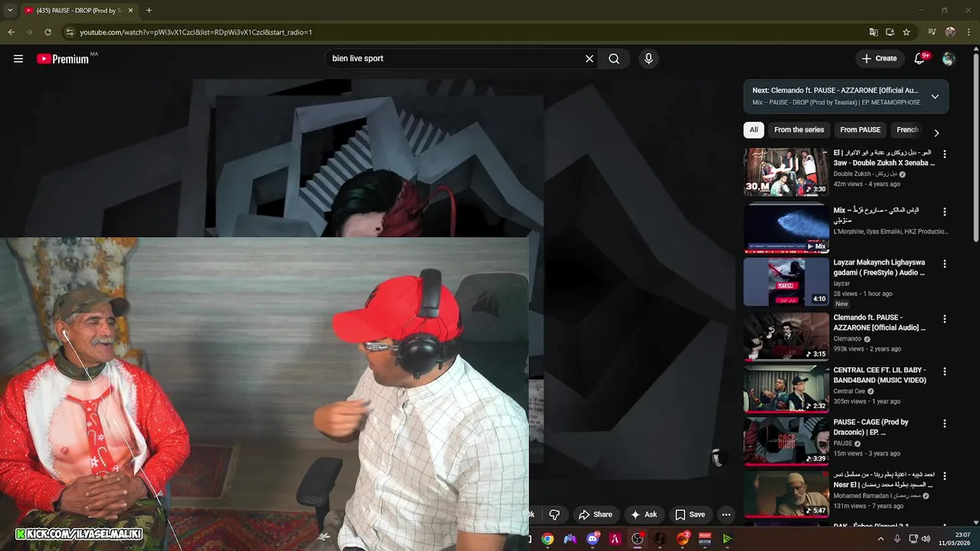
Task: View site information icon in address bar
Action: click(70, 32)
